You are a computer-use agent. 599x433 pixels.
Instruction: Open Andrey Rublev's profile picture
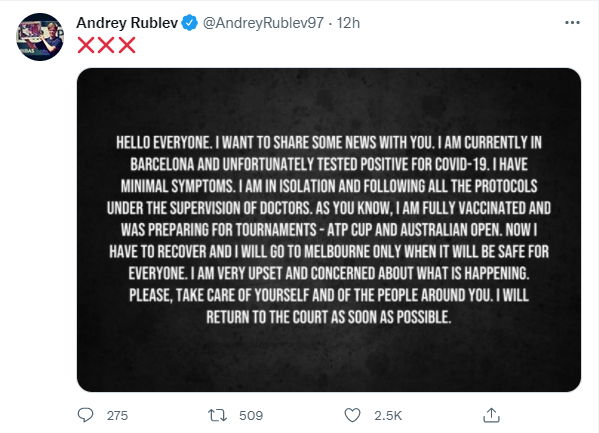[x=40, y=37]
